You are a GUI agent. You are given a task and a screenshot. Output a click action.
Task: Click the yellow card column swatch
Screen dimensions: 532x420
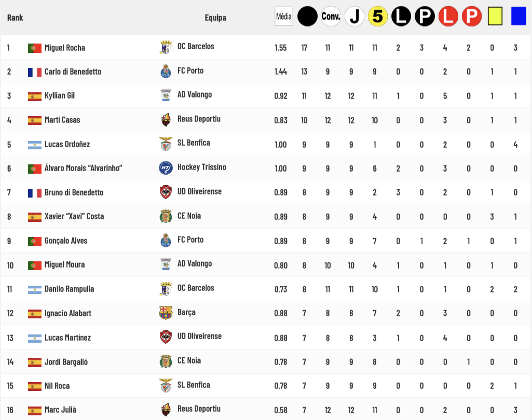(x=495, y=16)
